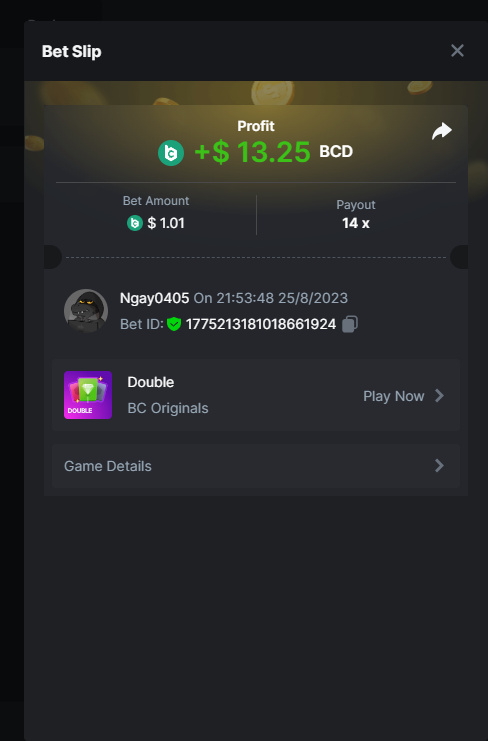Click the share arrow icon
Screen dimensions: 488x741
[442, 131]
